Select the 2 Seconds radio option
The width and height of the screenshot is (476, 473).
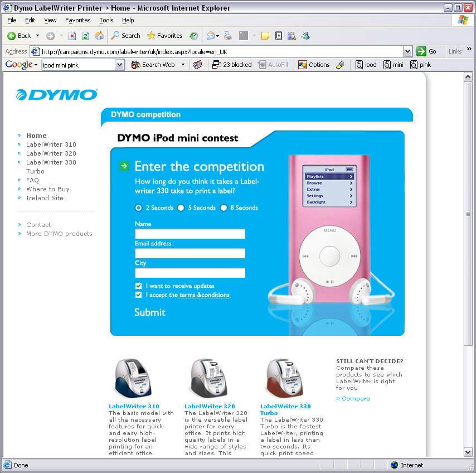(x=138, y=208)
